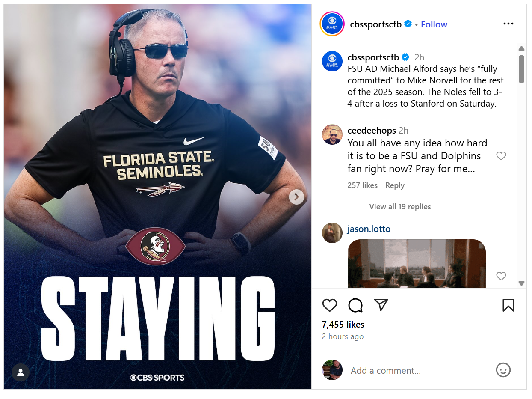Expand View all 19 replies
This screenshot has width=532, height=399.
point(400,207)
